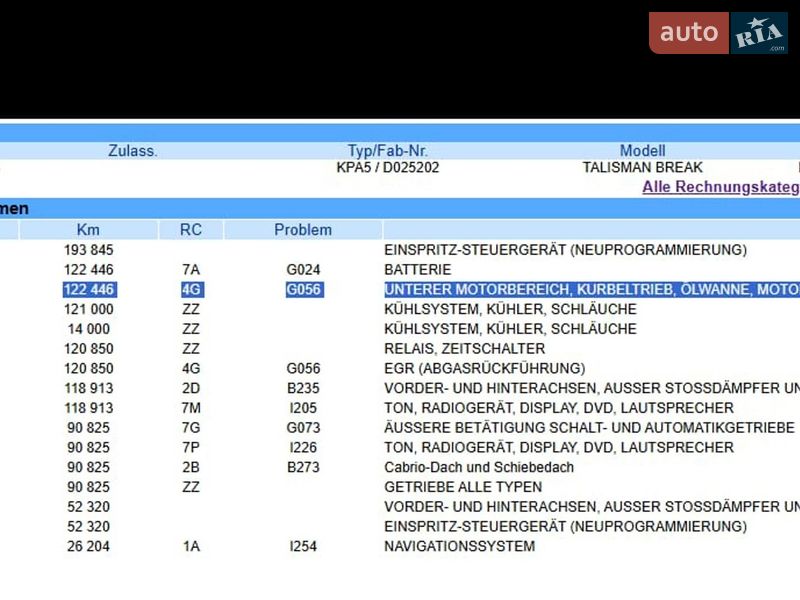Click the TALISMAN BREAK model value
Viewport: 800px width, 600px height.
[642, 168]
